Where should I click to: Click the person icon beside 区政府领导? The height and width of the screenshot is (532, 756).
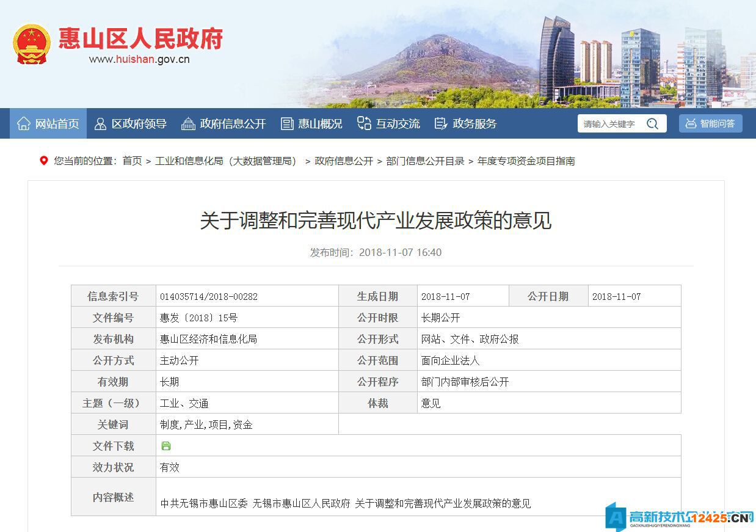100,123
